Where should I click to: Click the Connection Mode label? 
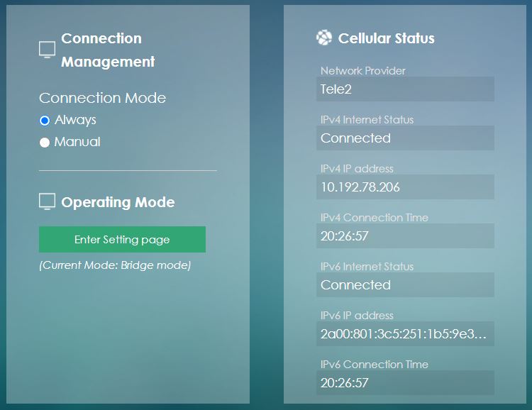(102, 98)
